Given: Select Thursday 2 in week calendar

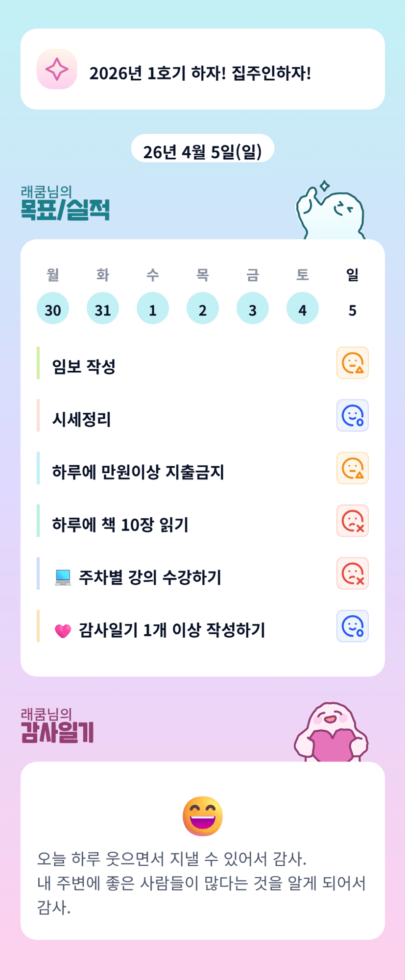Looking at the screenshot, I should point(203,309).
